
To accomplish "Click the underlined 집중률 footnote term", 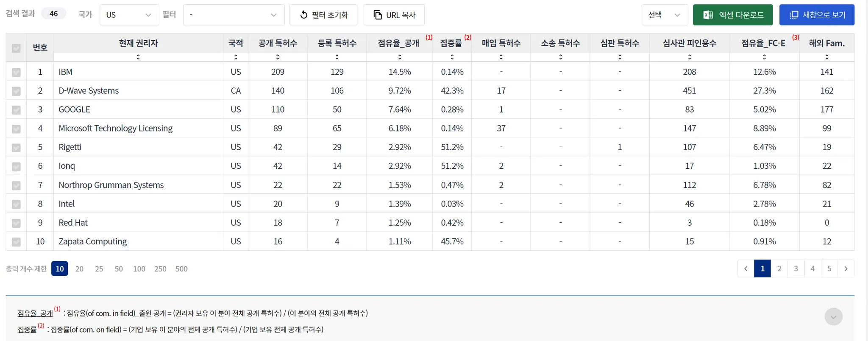I will tap(27, 330).
